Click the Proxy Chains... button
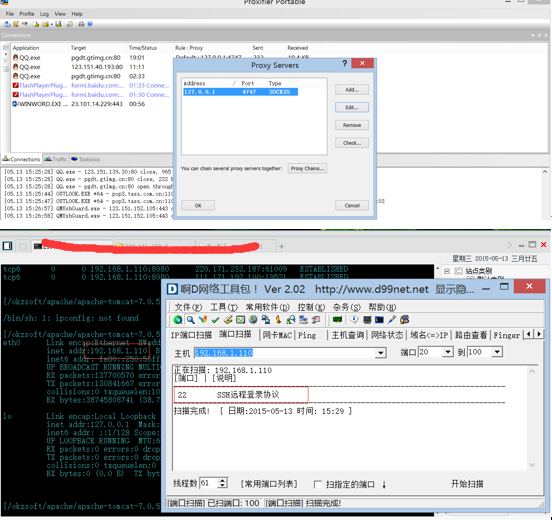 tap(307, 168)
